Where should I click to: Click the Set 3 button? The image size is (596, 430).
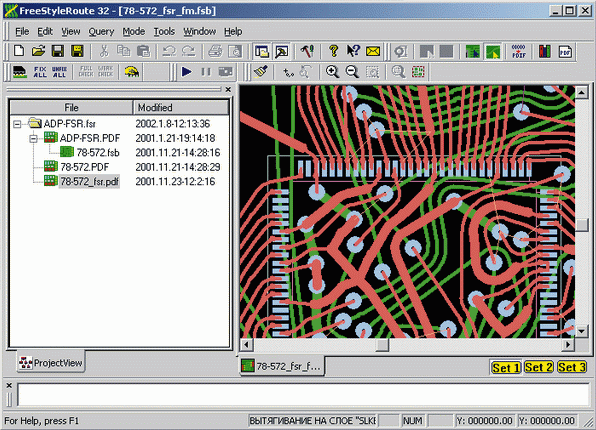coord(572,368)
